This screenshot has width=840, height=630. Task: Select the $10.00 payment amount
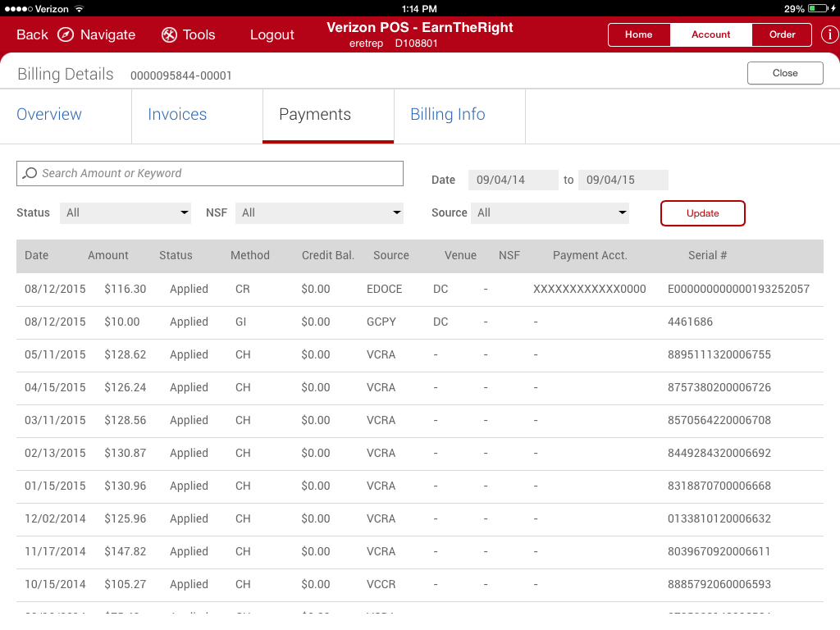[x=122, y=322]
